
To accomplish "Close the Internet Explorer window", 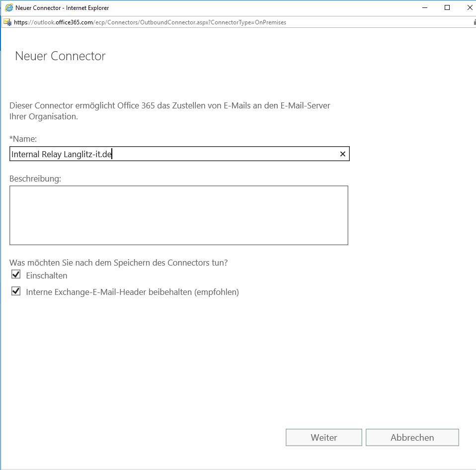I will pyautogui.click(x=470, y=7).
